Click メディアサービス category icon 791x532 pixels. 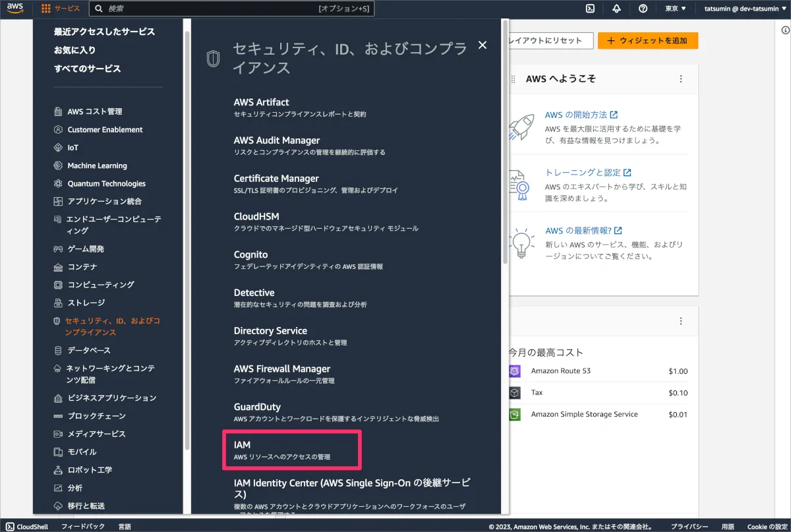tap(58, 434)
